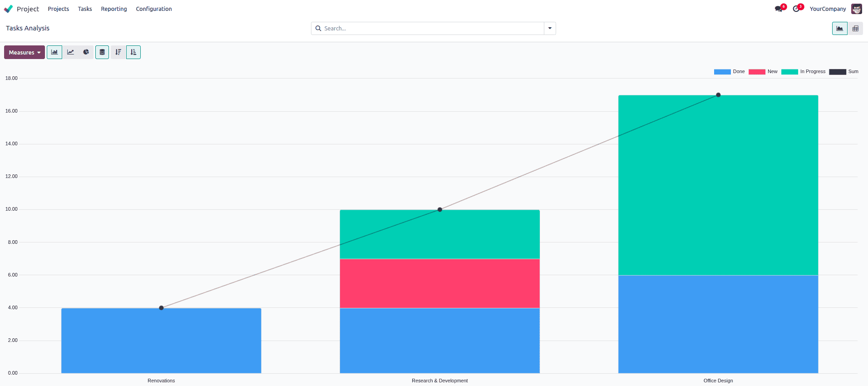This screenshot has width=868, height=386.
Task: Toggle Sum line in legend
Action: (843, 71)
